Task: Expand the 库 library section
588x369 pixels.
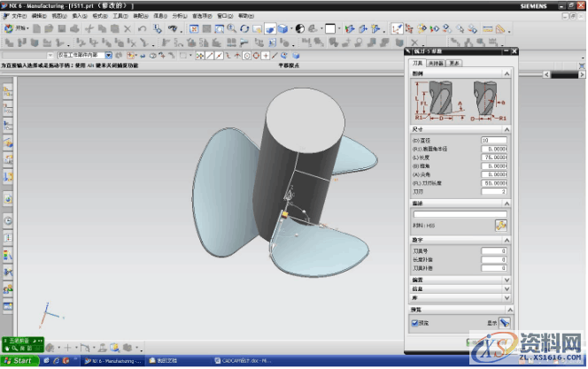Action: (507, 298)
